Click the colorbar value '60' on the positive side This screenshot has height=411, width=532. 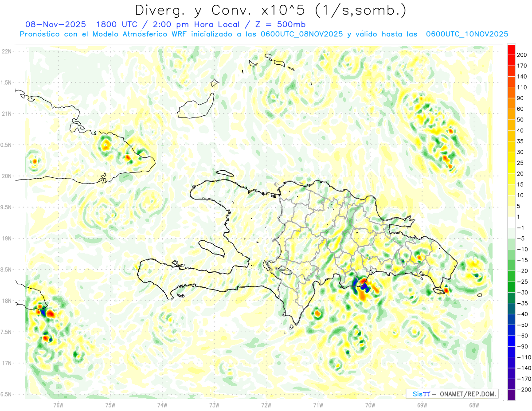coord(521,109)
